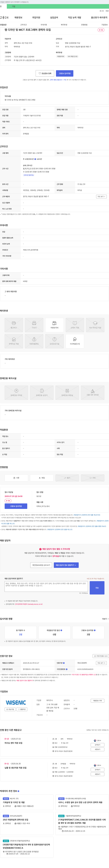
Task: Click info icon beside 구인인증번호 label
Action: pos(67,669)
